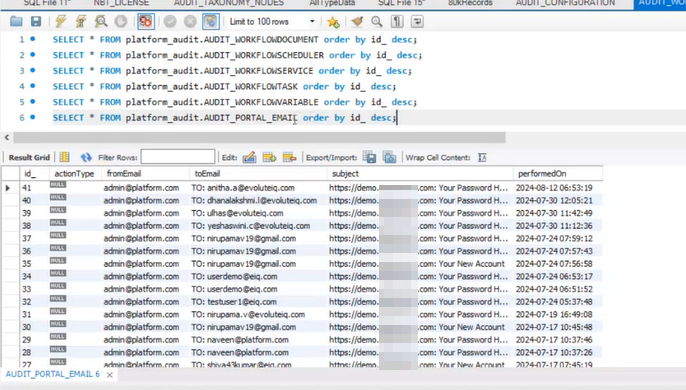Select AUDIT_PORTAL_EMAIL 6 result tab
The width and height of the screenshot is (686, 390).
[x=52, y=374]
